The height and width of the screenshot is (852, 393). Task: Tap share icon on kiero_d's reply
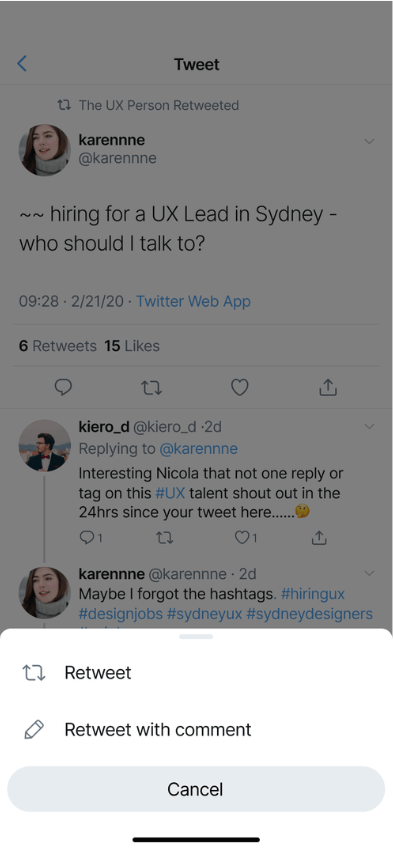[319, 537]
